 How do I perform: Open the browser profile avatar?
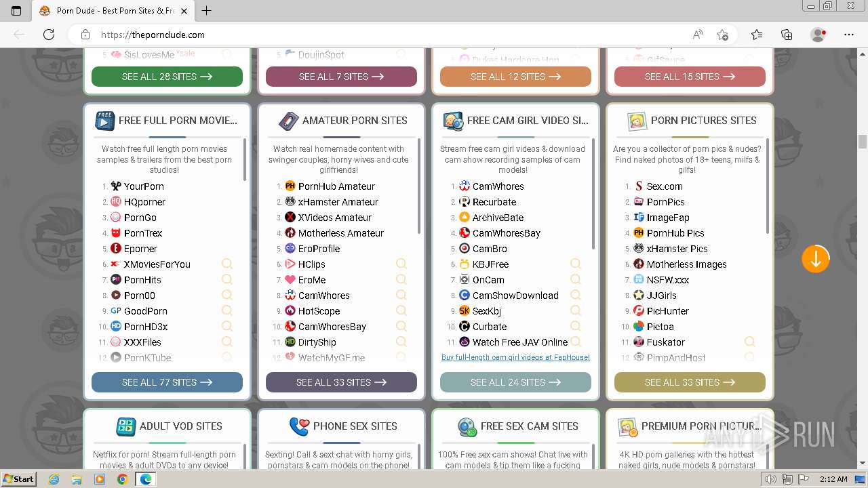[818, 35]
